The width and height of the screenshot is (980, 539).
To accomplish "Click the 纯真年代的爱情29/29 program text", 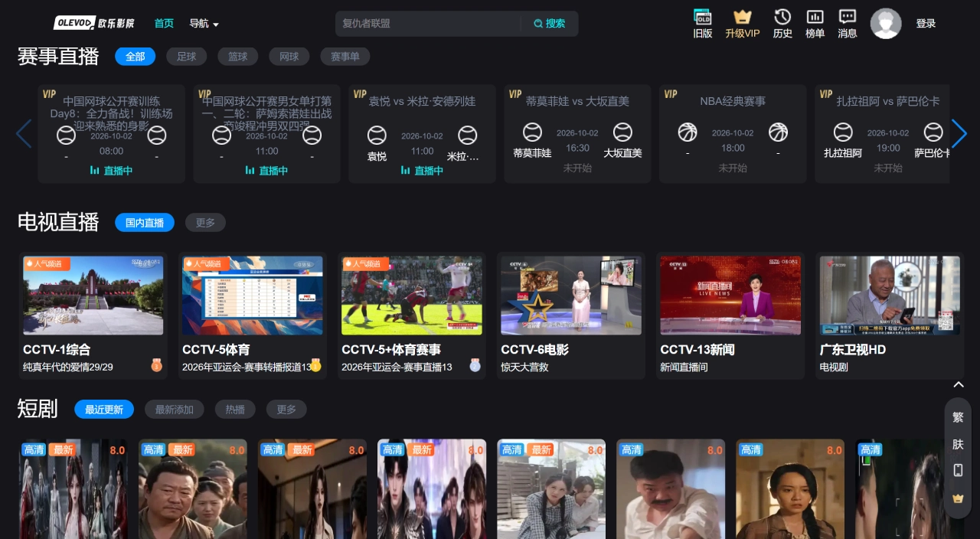I will click(68, 367).
